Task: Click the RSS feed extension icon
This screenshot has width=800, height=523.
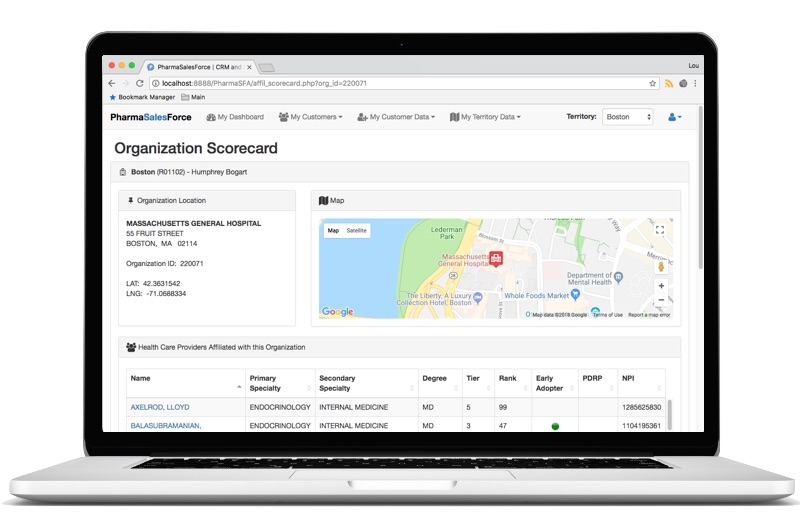Action: coord(669,83)
